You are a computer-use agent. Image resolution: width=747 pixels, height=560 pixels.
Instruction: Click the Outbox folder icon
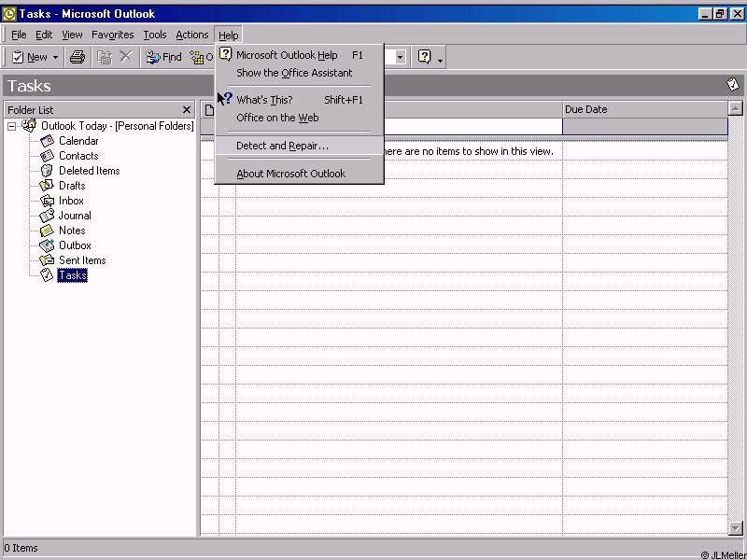47,245
